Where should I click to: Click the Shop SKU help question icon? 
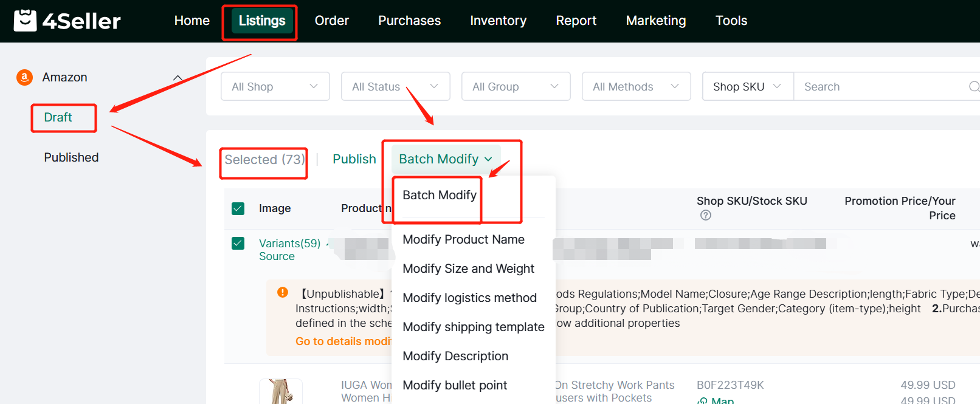(705, 215)
